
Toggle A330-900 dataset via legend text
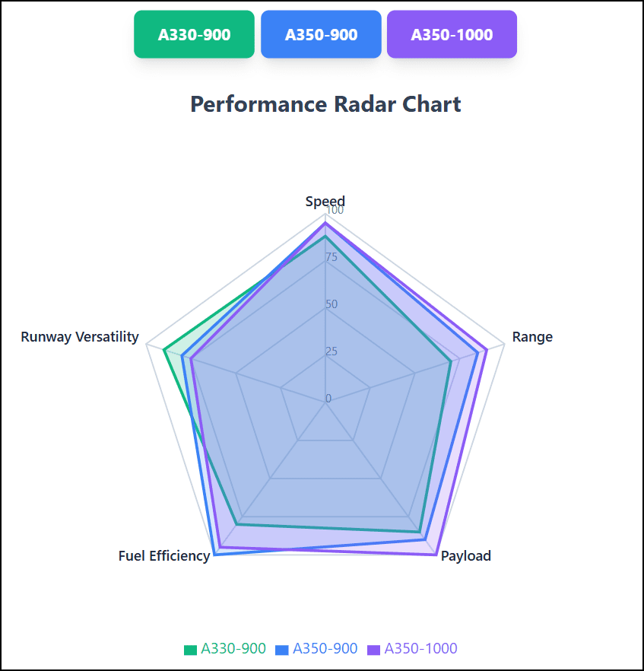click(233, 649)
